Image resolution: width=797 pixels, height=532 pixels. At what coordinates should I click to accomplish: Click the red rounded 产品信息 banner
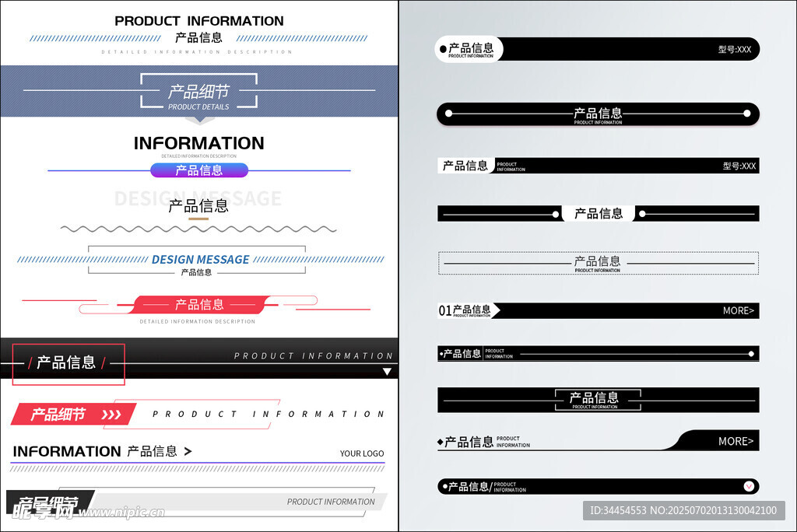click(x=199, y=304)
